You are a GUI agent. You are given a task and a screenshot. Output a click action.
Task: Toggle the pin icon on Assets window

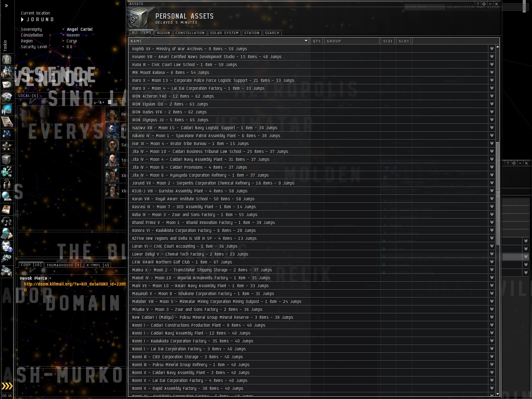[x=484, y=4]
